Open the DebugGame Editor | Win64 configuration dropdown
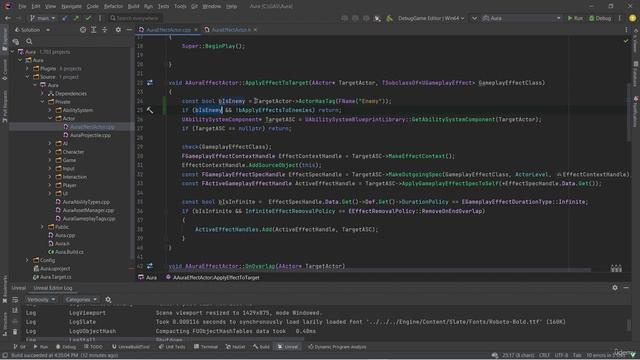The image size is (640, 360). pos(431,18)
